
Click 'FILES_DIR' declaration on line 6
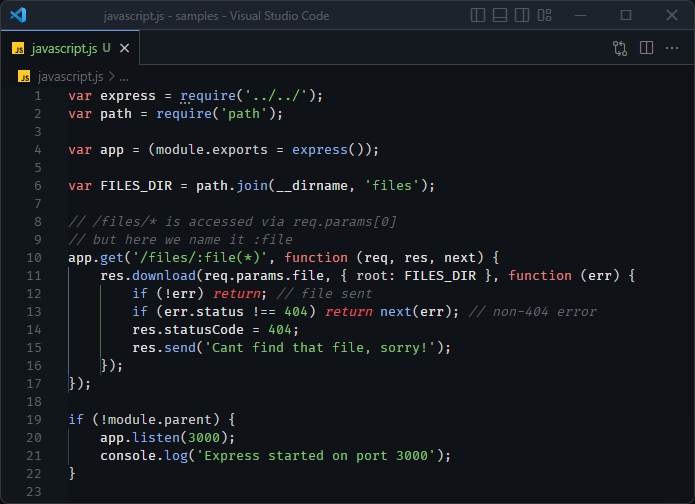(136, 186)
